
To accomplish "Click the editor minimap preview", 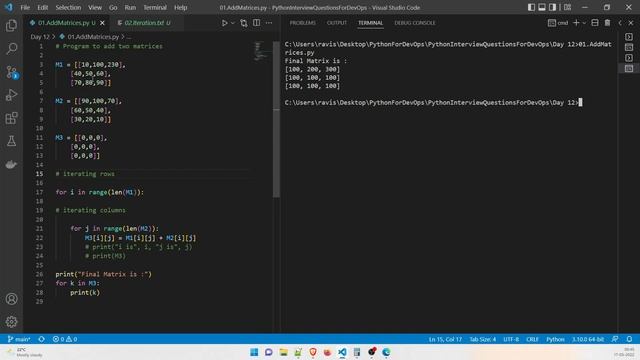I will tap(261, 51).
